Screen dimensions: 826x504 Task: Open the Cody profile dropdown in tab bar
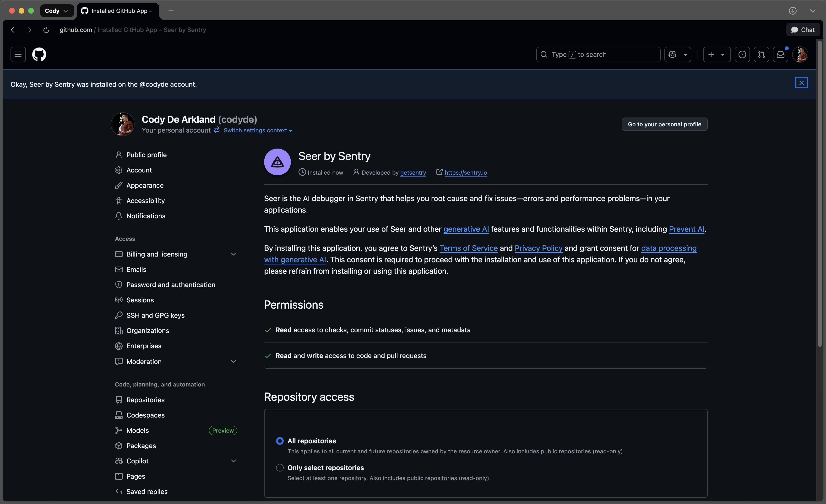pos(57,11)
